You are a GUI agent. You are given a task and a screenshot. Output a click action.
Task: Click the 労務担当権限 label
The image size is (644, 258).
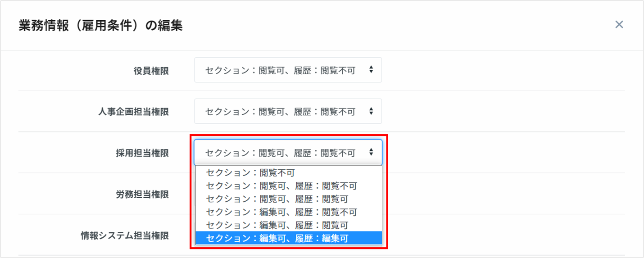[142, 195]
